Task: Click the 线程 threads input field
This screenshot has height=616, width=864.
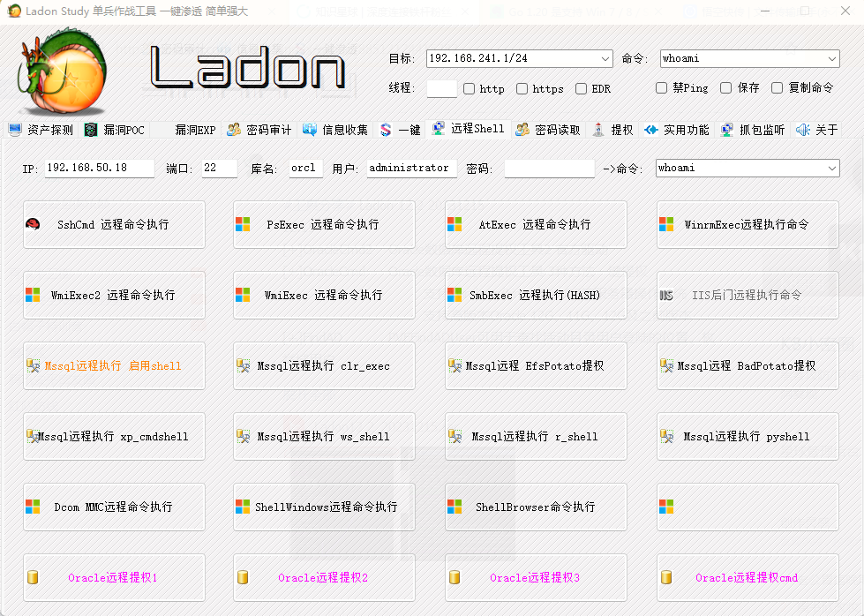Action: [x=442, y=88]
